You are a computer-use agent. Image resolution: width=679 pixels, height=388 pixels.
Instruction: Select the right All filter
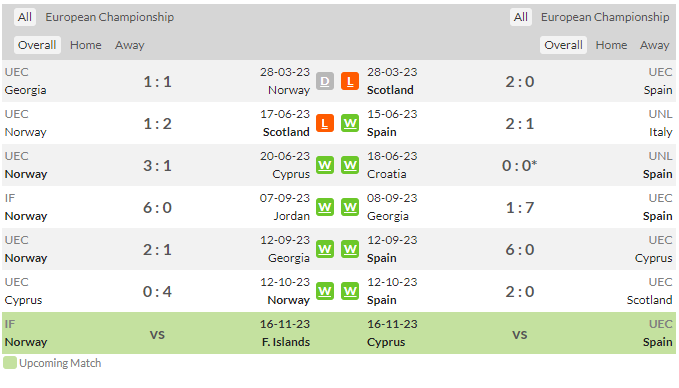[521, 17]
